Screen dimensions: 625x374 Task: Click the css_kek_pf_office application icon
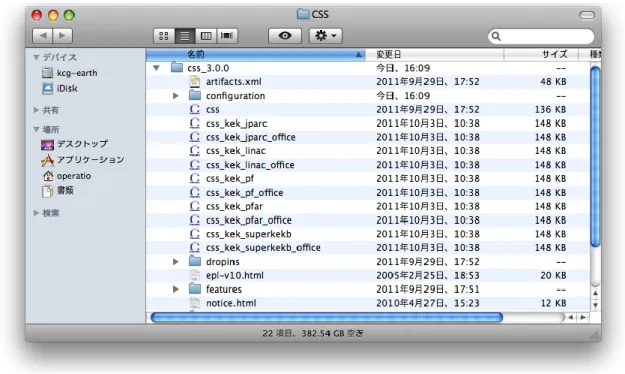[195, 192]
